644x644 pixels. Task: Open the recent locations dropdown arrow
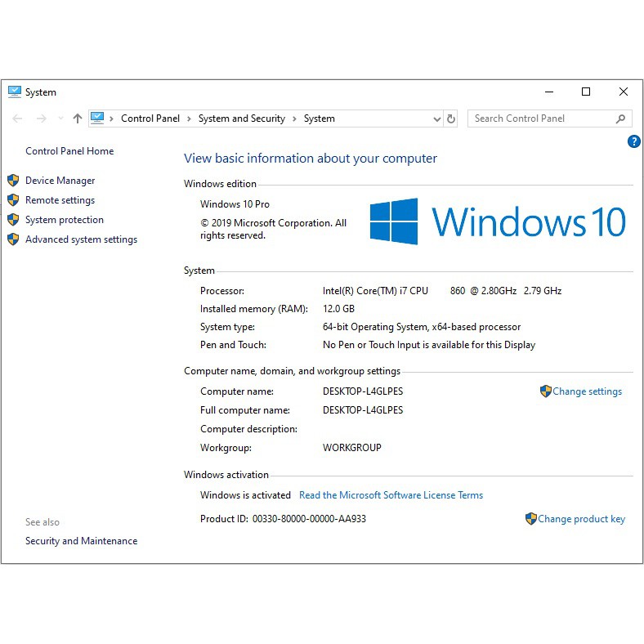(60, 119)
